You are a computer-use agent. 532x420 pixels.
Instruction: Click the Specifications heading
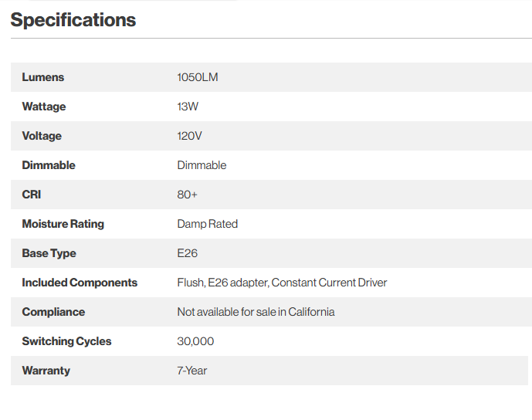point(73,20)
